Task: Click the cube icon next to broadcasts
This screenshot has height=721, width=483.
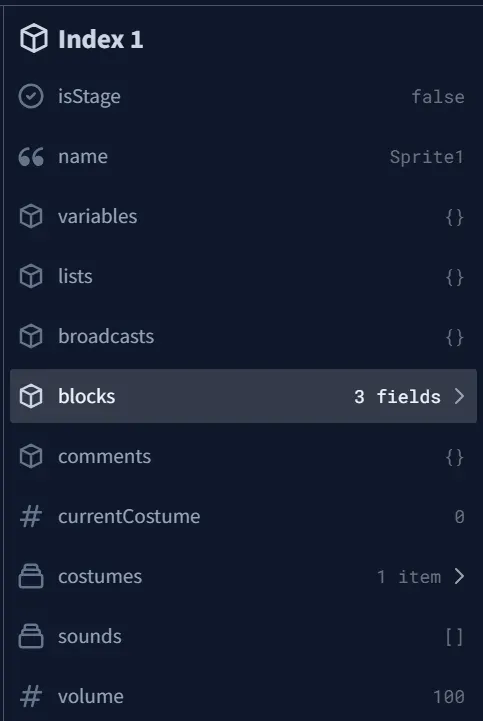Action: pos(31,336)
